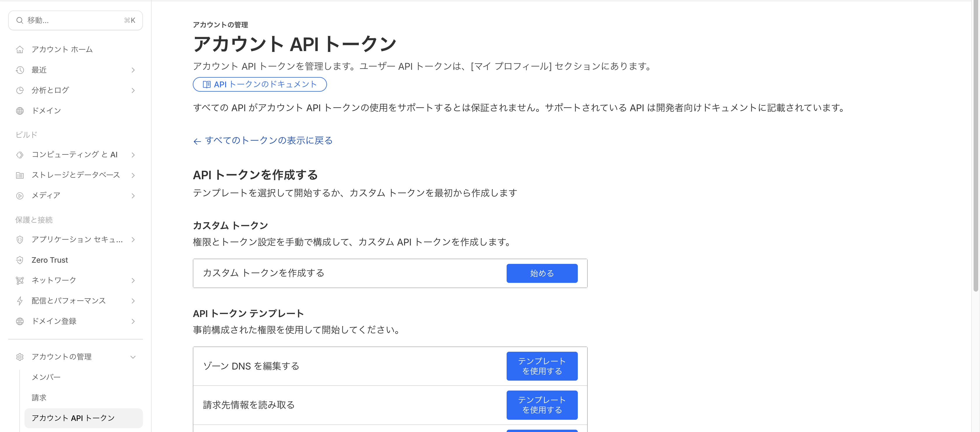Select the コンピューティング と AI icon

click(20, 154)
